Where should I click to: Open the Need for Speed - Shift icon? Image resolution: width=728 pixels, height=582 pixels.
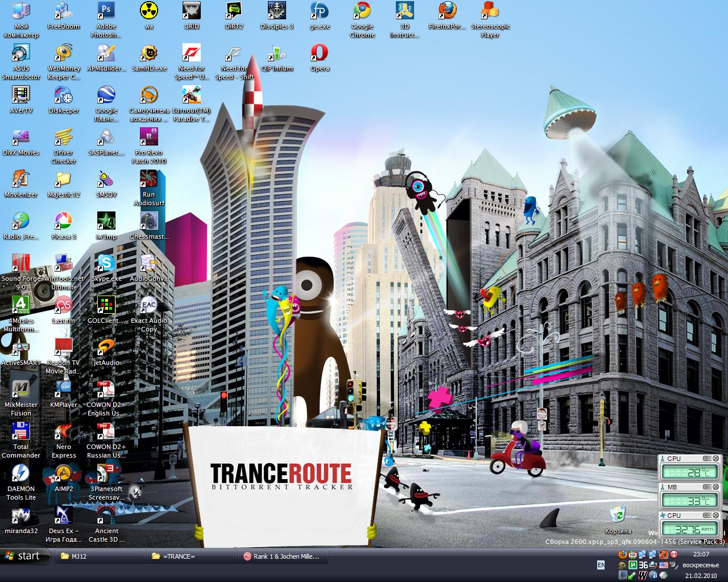(234, 62)
